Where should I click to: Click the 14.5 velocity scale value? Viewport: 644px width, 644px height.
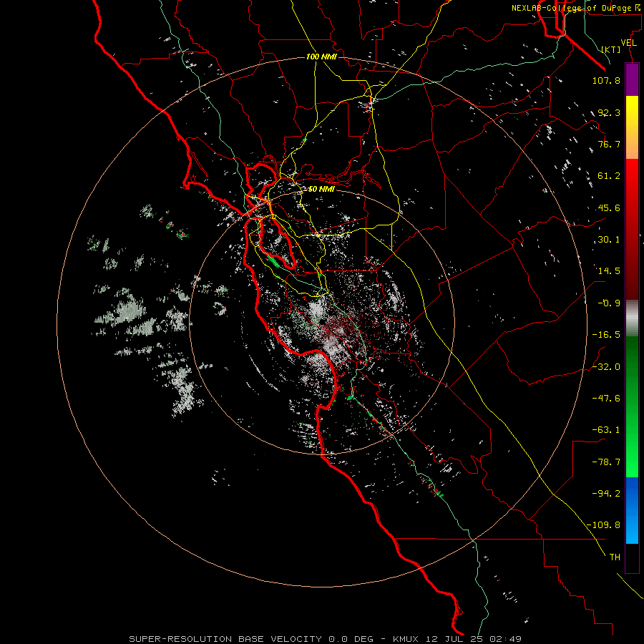click(x=609, y=271)
